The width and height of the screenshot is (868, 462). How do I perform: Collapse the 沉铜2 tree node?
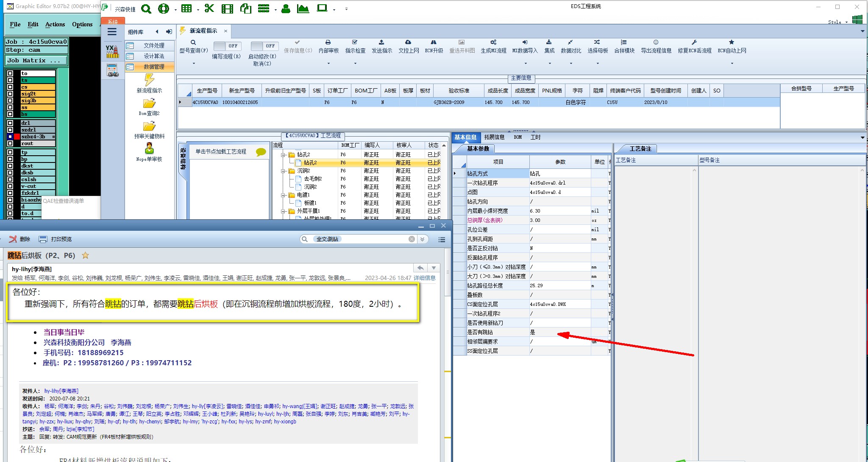(x=283, y=171)
